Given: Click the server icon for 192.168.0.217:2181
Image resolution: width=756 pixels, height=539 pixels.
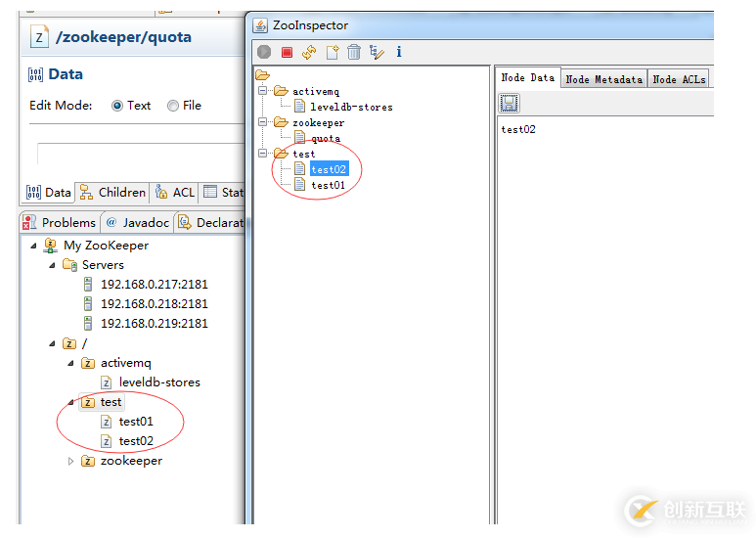Looking at the screenshot, I should click(88, 284).
